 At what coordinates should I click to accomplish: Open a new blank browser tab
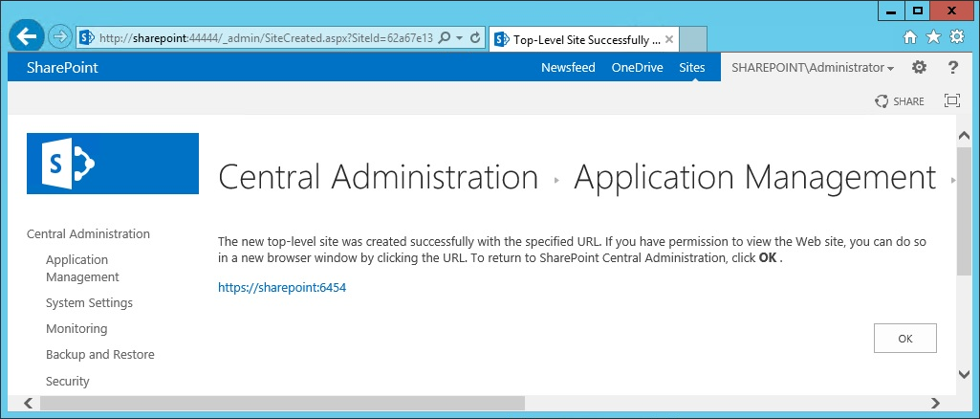click(692, 39)
